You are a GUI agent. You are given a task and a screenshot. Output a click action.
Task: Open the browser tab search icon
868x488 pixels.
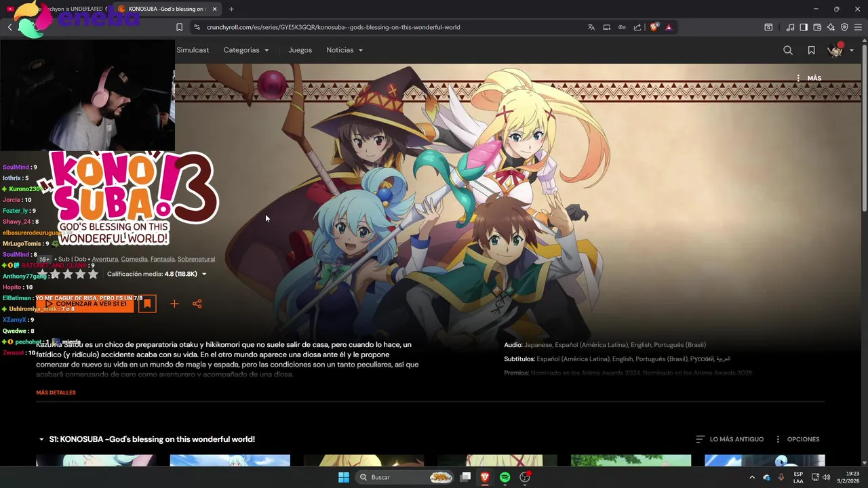tap(768, 27)
